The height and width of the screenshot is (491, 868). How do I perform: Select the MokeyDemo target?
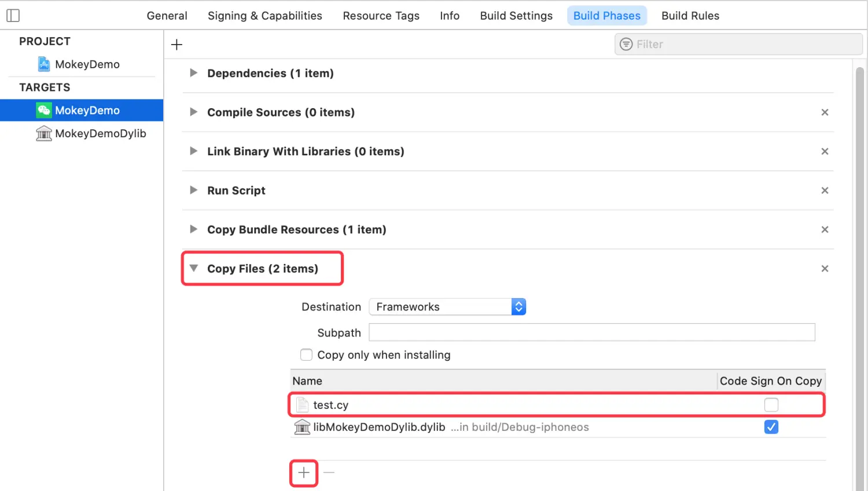point(87,111)
